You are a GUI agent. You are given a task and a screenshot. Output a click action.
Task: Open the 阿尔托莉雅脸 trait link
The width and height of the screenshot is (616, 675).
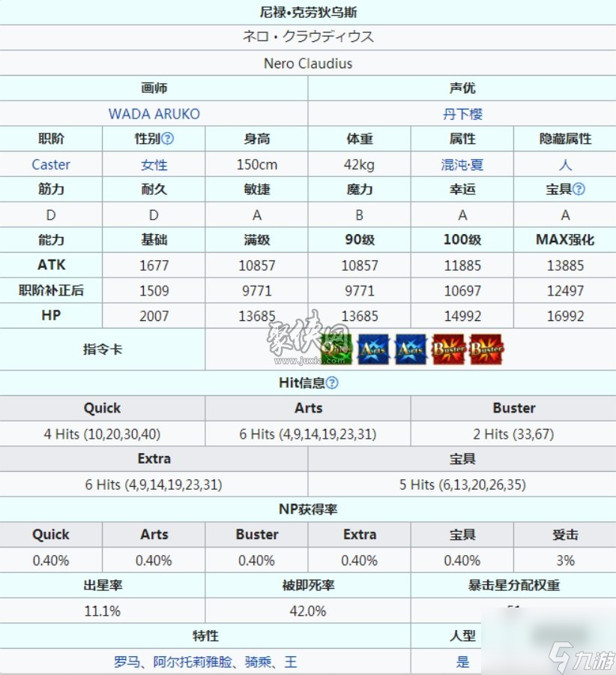point(193,661)
